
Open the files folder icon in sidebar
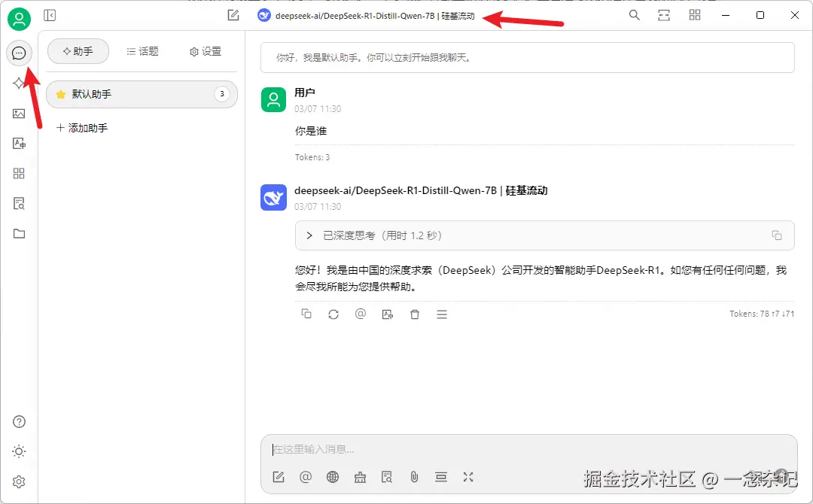pyautogui.click(x=19, y=234)
